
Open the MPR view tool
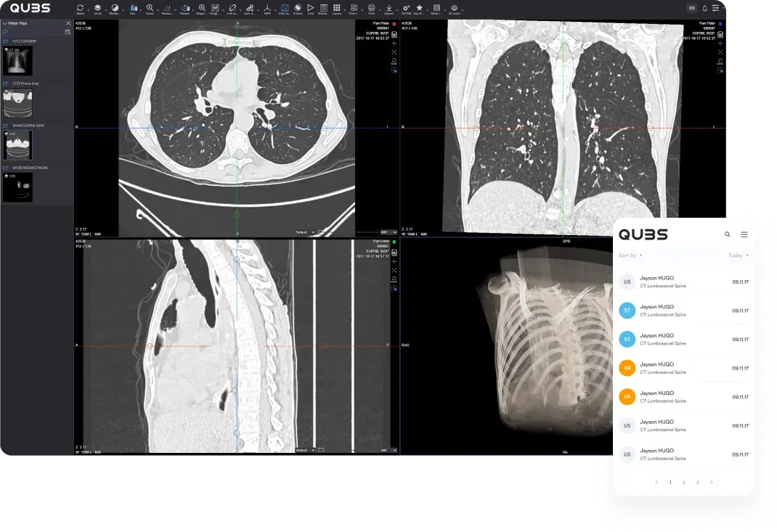tap(267, 7)
